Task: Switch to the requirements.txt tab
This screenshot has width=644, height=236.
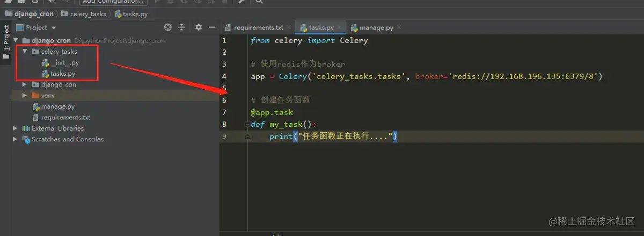Action: point(258,27)
